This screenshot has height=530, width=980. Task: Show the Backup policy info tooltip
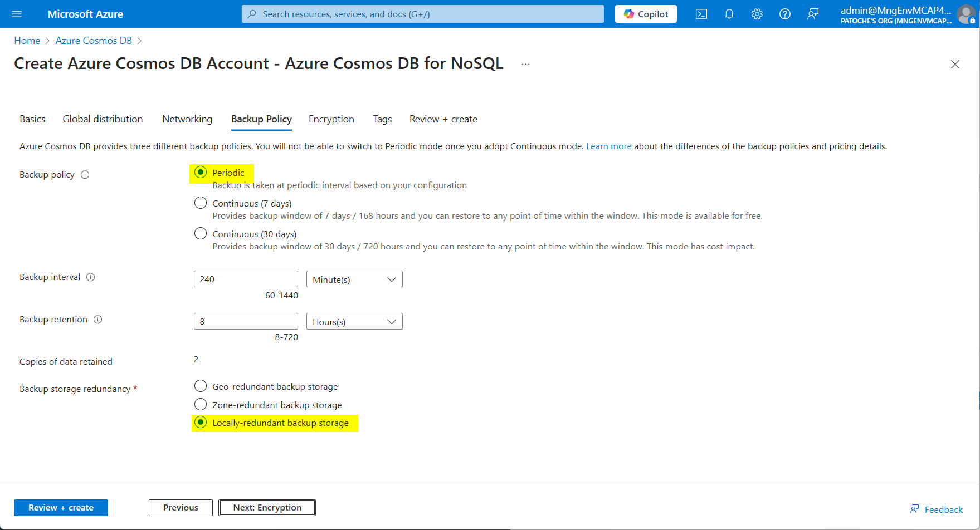click(x=85, y=174)
